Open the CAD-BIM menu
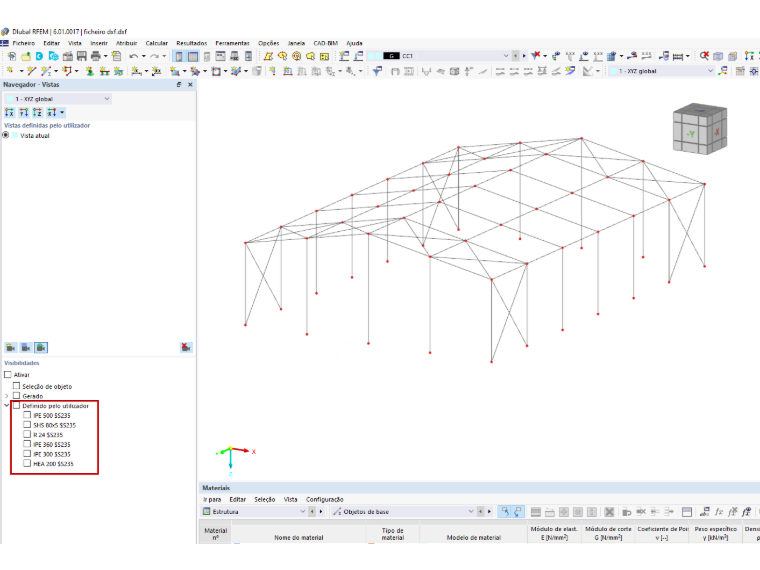760x570 pixels. tap(325, 43)
